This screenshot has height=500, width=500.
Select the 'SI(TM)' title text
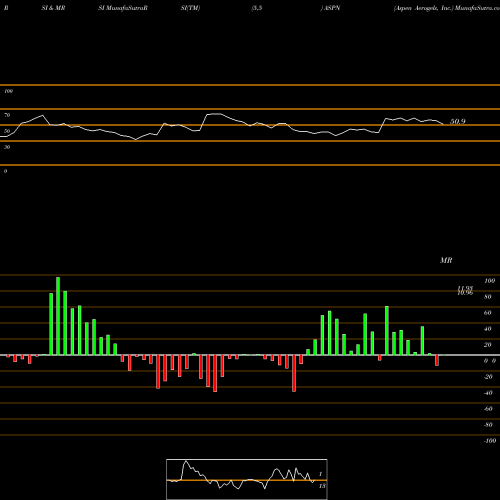[x=190, y=8]
